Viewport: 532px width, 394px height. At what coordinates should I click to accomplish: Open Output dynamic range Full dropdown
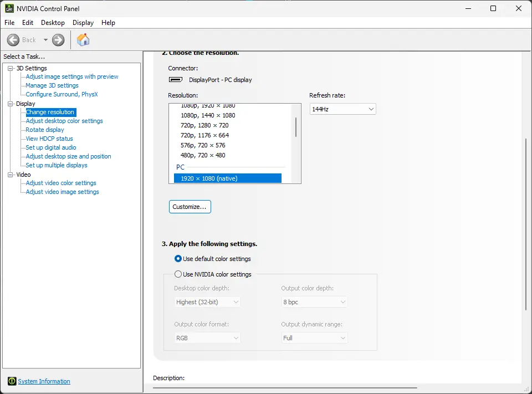tap(315, 337)
